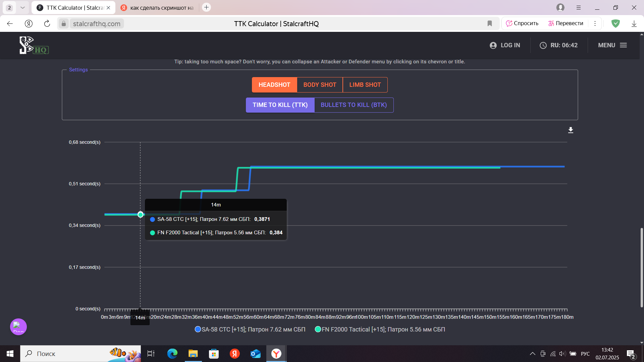
Task: Click the StalcraftHQ logo
Action: point(34,45)
